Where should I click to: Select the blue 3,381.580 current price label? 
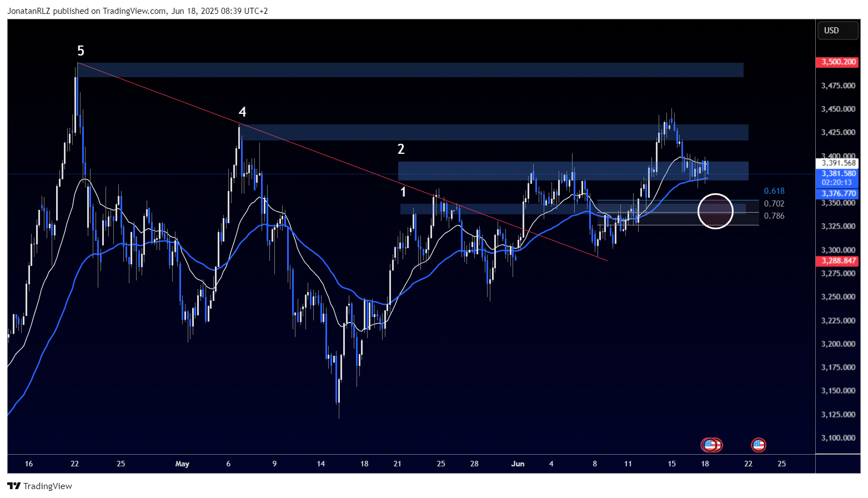pos(837,173)
